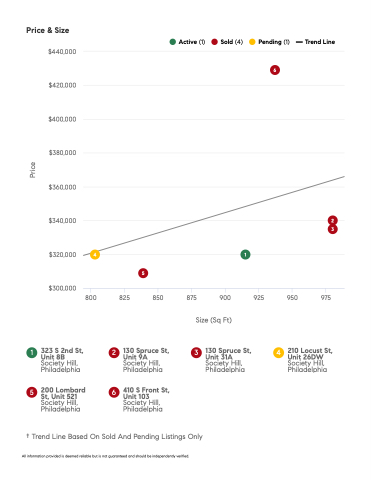371x480 pixels.
Task: Click the gray trend line on chart
Action: click(x=214, y=216)
